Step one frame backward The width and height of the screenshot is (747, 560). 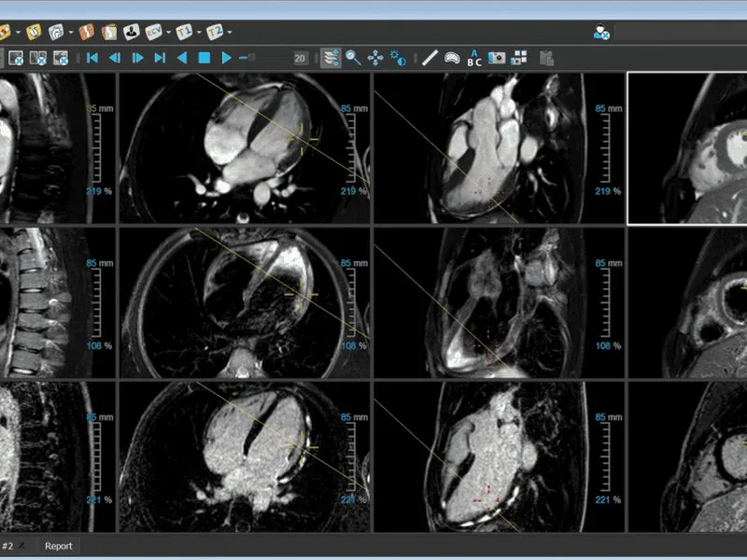[x=115, y=58]
